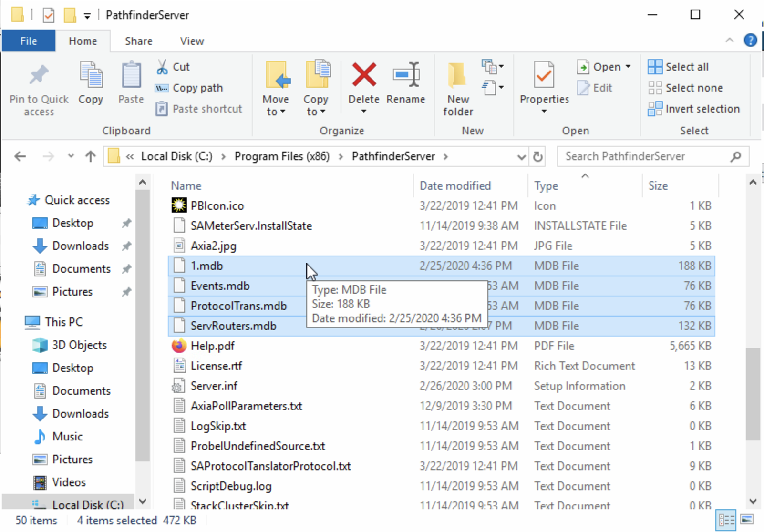
Task: Click Program Files (x86) in address bar
Action: [282, 156]
